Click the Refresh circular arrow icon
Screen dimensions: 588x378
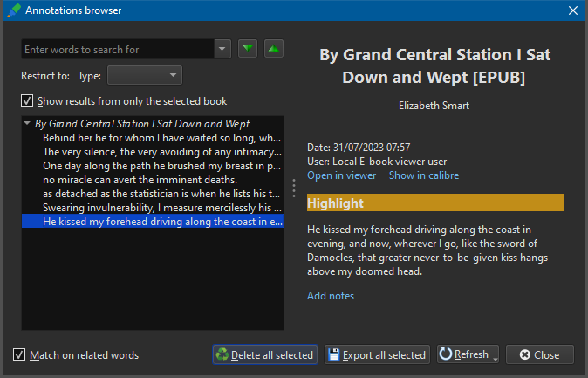446,354
